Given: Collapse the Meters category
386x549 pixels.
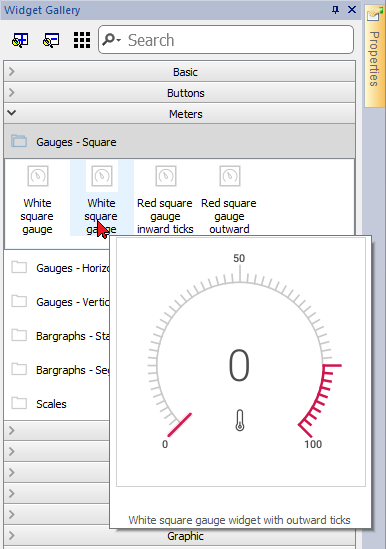Looking at the screenshot, I should pyautogui.click(x=180, y=114).
